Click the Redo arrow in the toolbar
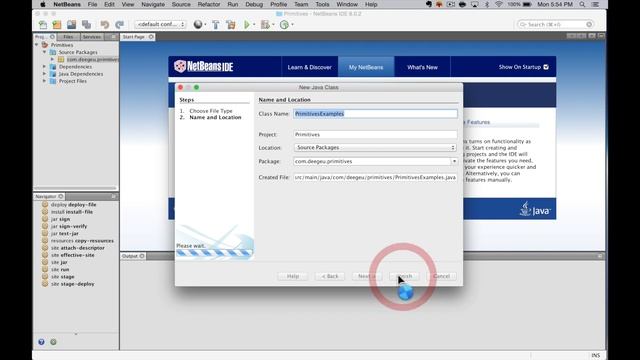The height and width of the screenshot is (360, 640). (119, 24)
